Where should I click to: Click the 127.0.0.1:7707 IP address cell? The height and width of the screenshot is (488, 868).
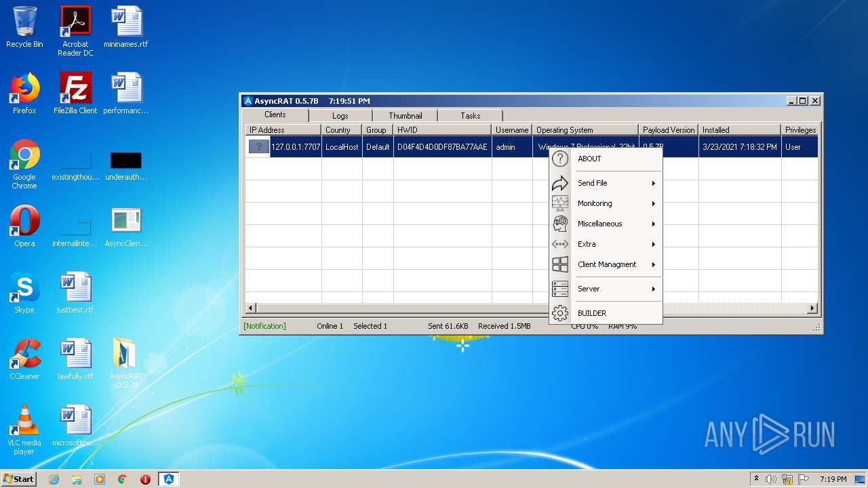coord(296,146)
